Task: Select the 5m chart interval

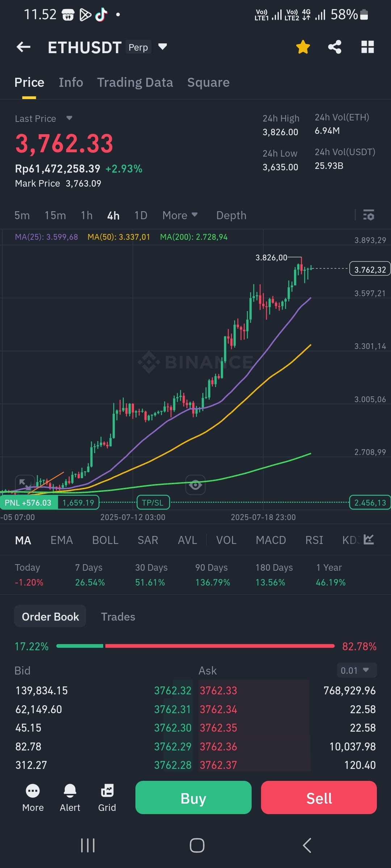Action: pos(22,216)
